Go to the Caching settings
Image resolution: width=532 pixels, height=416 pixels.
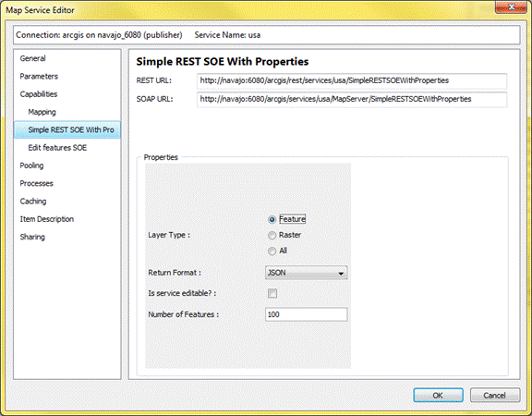click(x=33, y=202)
